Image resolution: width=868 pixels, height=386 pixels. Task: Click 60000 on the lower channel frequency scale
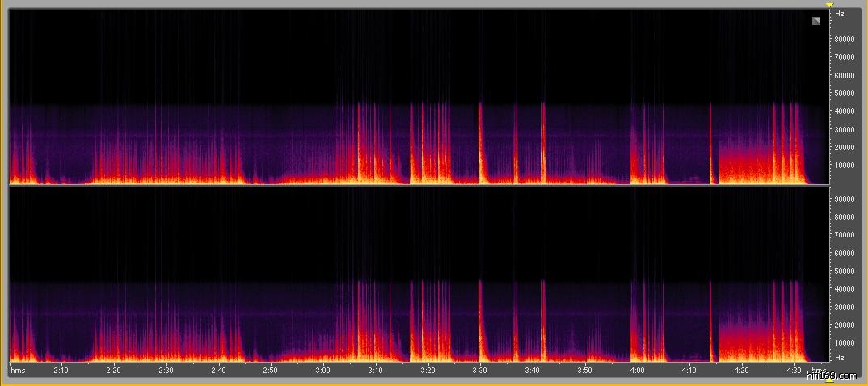point(845,253)
